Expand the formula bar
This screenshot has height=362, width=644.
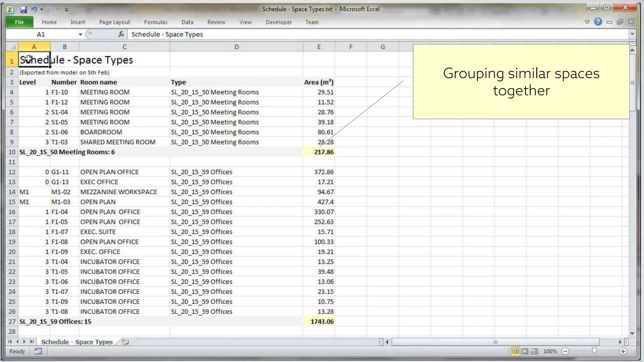click(632, 34)
